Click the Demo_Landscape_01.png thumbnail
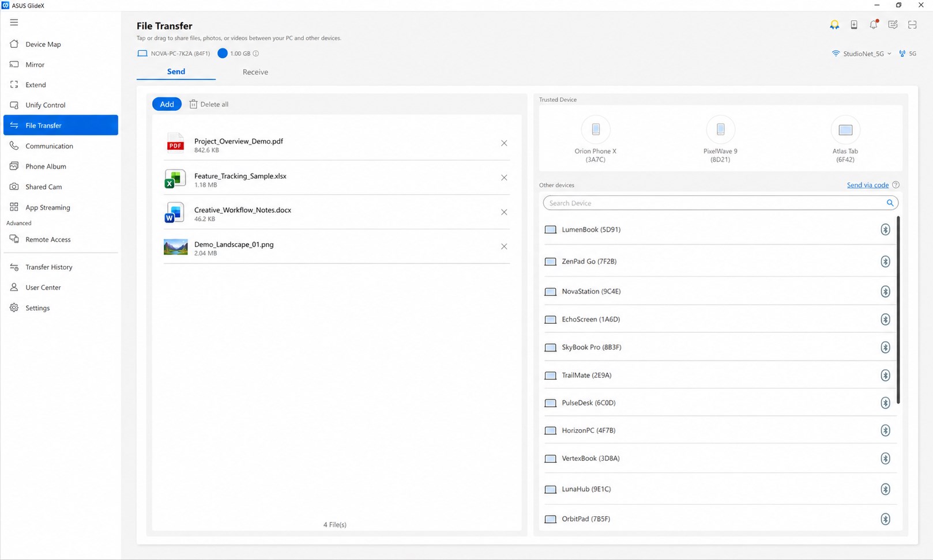 pyautogui.click(x=175, y=247)
